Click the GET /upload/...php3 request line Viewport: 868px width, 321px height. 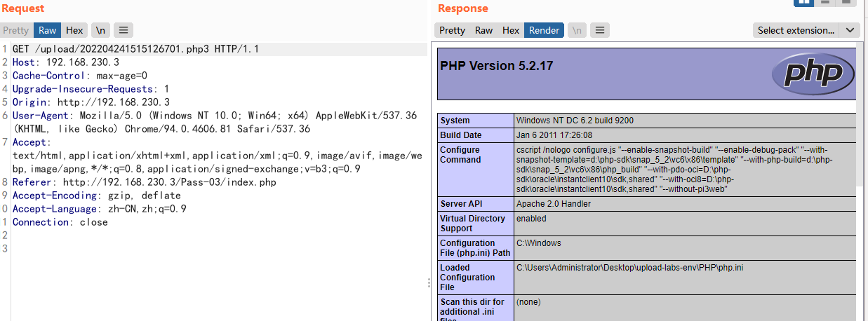coord(136,49)
